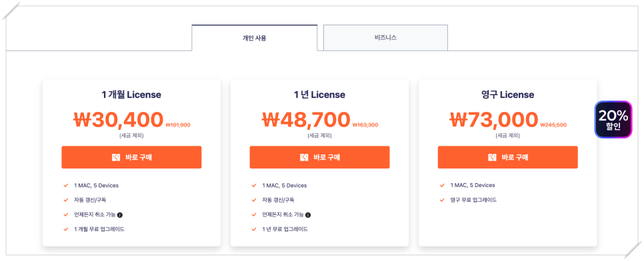The height and width of the screenshot is (261, 644).
Task: Click the 20% 할인 discount badge
Action: point(613,119)
